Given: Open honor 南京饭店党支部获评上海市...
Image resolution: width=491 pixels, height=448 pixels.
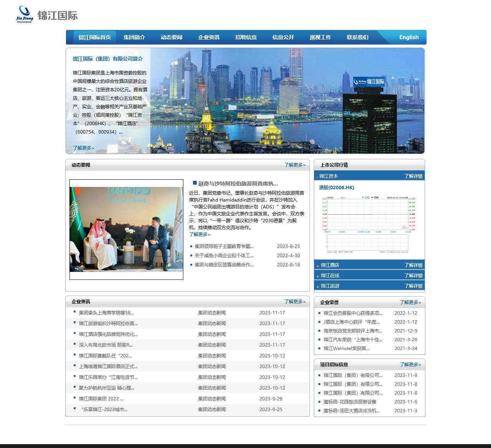Looking at the screenshot, I should pos(353,331).
